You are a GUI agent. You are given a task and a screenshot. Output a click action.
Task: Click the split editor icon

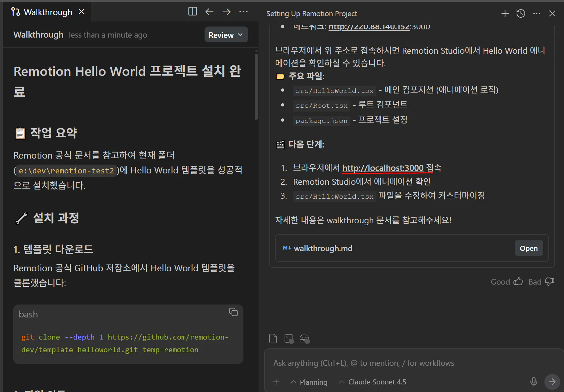click(x=193, y=12)
